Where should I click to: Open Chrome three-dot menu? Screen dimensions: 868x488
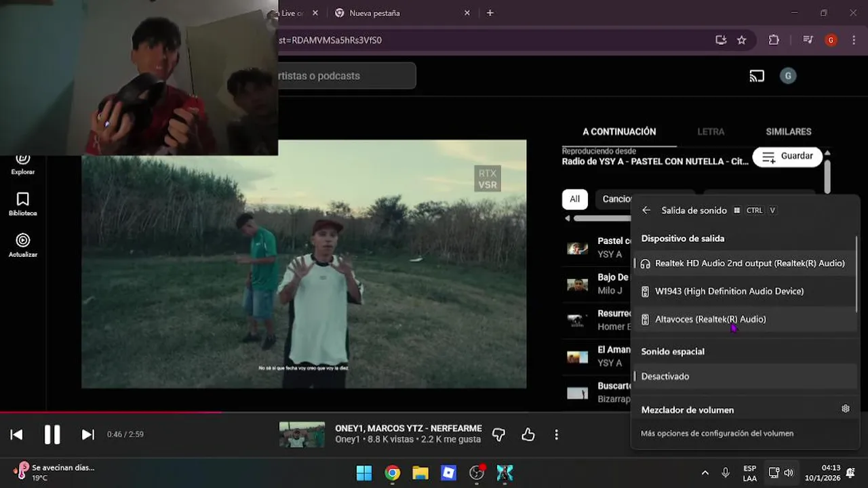pos(854,40)
